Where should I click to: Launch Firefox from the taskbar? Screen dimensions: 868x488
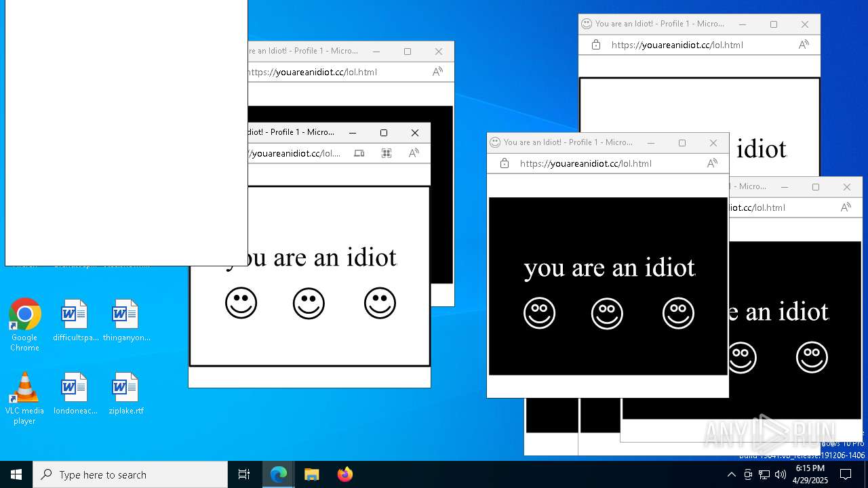point(344,474)
